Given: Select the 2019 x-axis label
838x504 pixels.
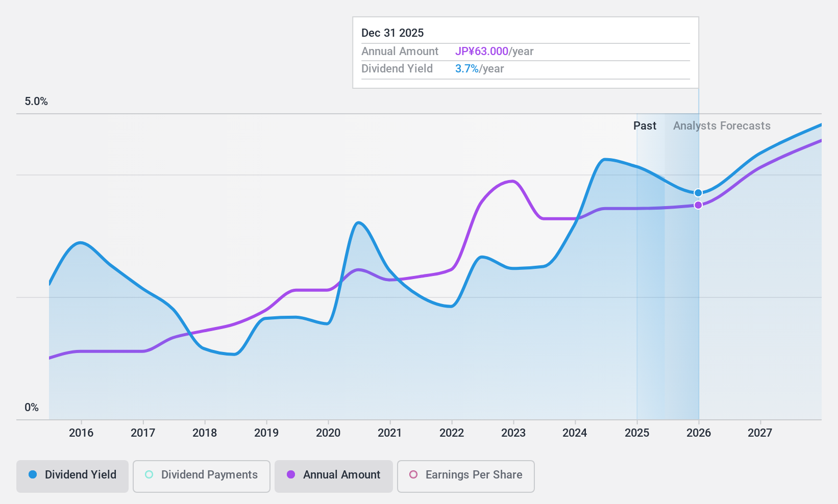Looking at the screenshot, I should click(266, 433).
